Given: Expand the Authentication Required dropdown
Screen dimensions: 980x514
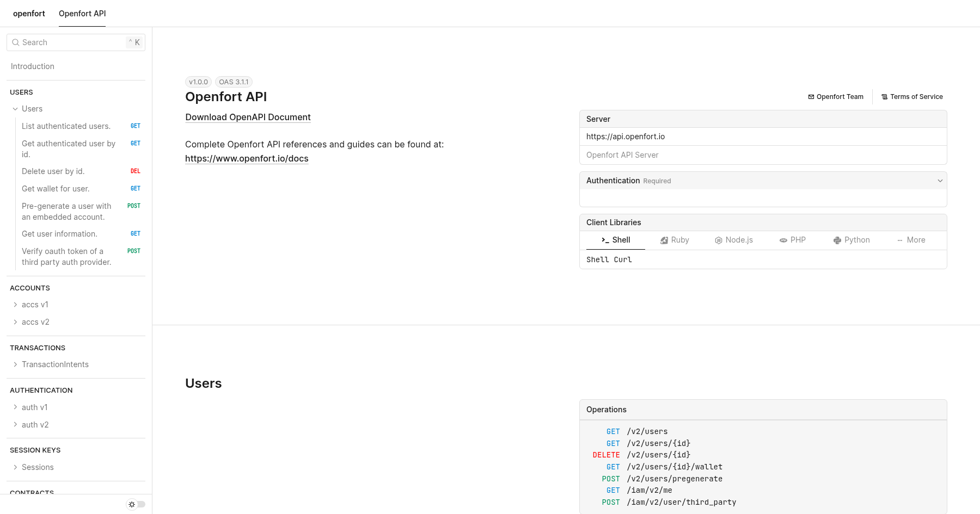Looking at the screenshot, I should [940, 181].
